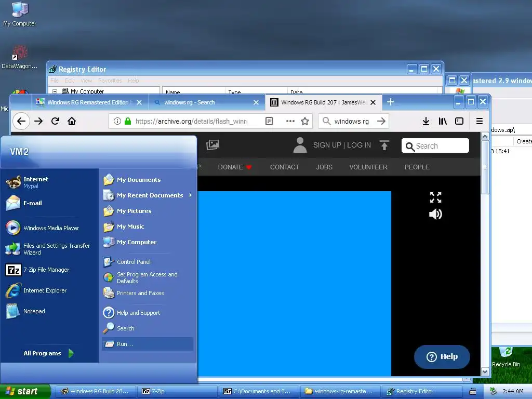This screenshot has height=399, width=532.
Task: Open the browser hamburger menu
Action: [480, 121]
